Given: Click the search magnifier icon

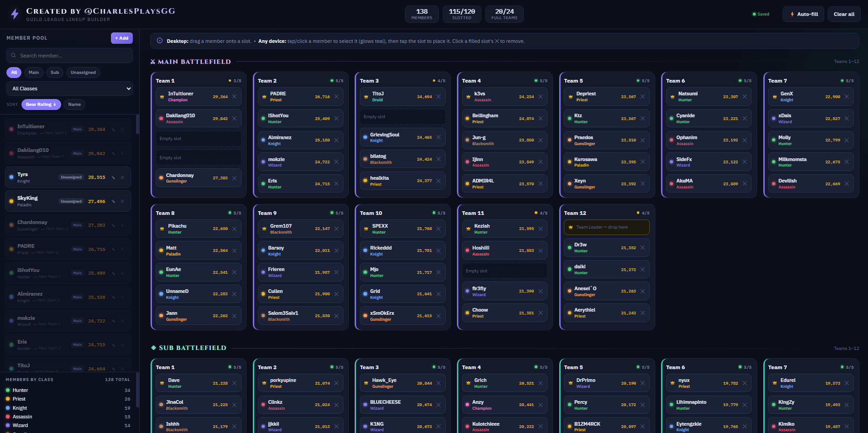Looking at the screenshot, I should 14,56.
